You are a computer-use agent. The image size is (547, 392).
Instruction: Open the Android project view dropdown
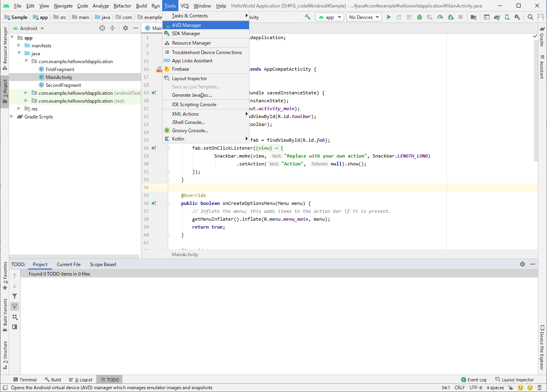coord(28,28)
